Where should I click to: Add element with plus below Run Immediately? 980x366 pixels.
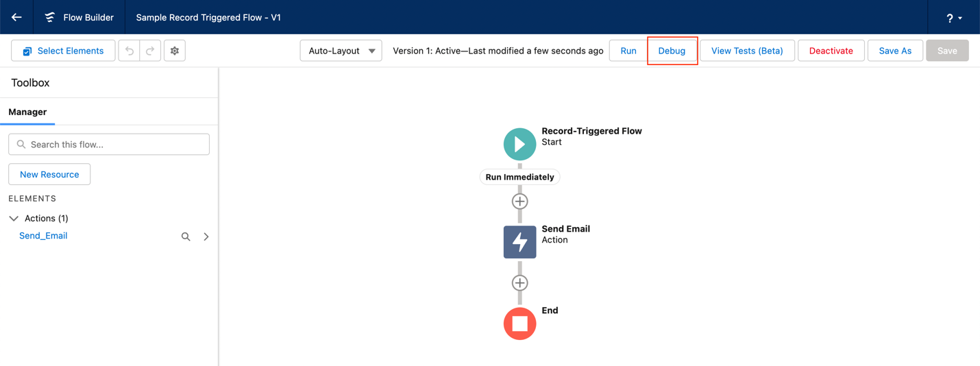(x=519, y=202)
